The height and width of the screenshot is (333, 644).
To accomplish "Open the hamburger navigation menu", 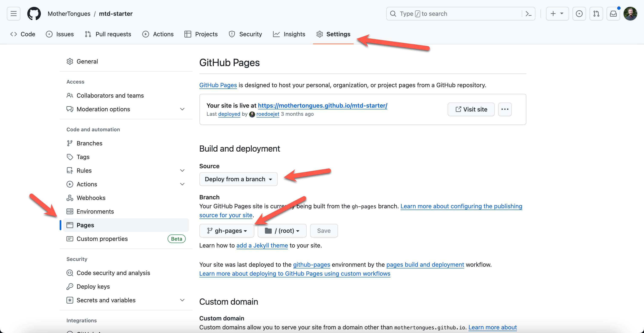I will coord(13,13).
